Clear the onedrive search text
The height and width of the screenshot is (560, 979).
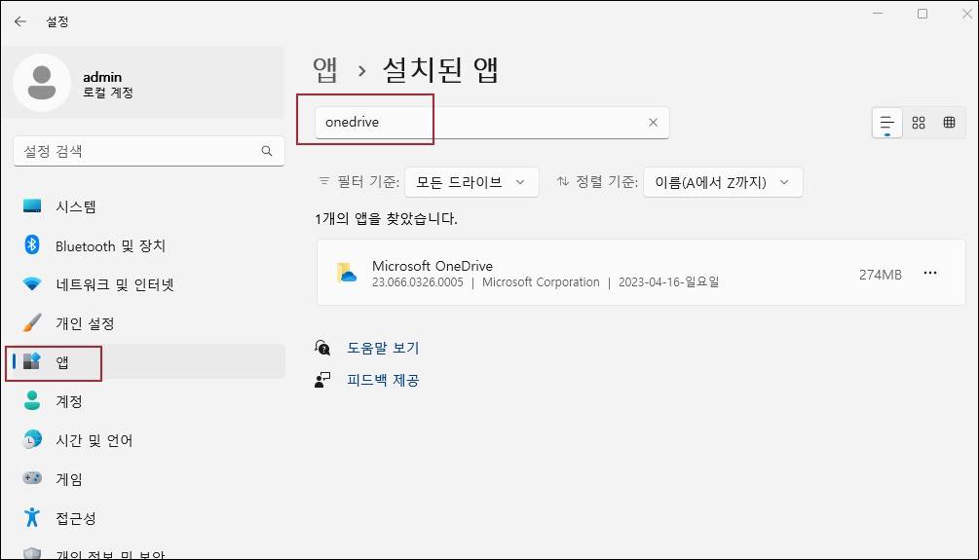tap(653, 123)
